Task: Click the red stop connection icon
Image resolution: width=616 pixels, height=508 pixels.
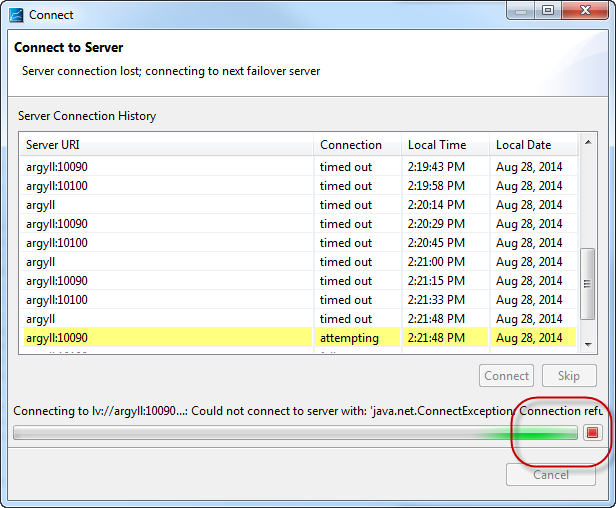Action: [x=592, y=433]
